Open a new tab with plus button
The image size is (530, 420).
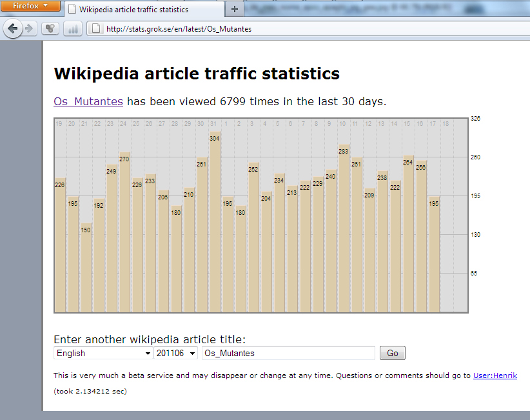234,9
